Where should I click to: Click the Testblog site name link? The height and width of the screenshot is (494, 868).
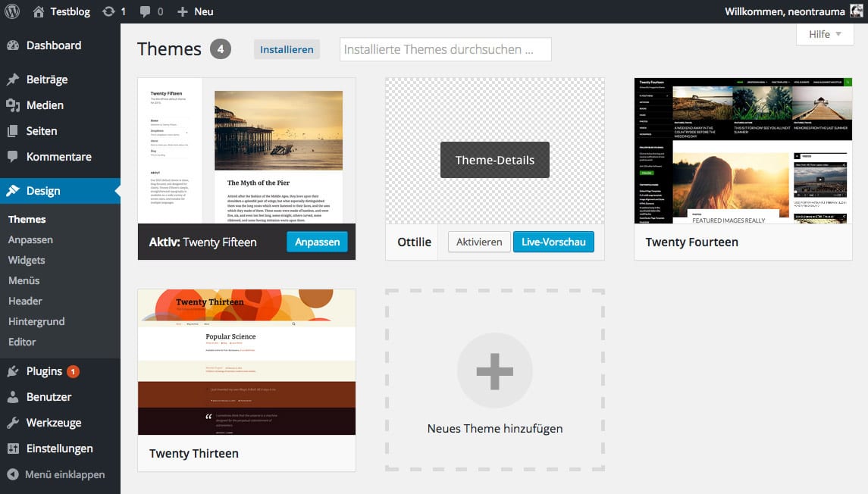pyautogui.click(x=71, y=11)
